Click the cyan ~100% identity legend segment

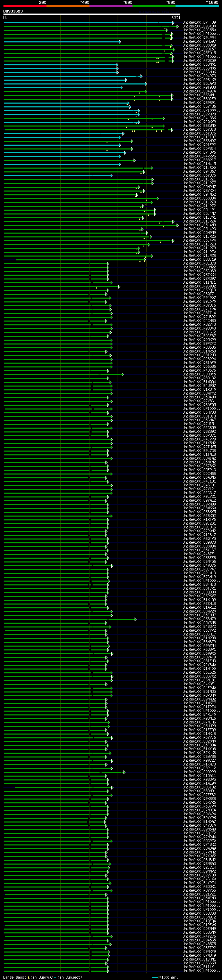(197, 6)
